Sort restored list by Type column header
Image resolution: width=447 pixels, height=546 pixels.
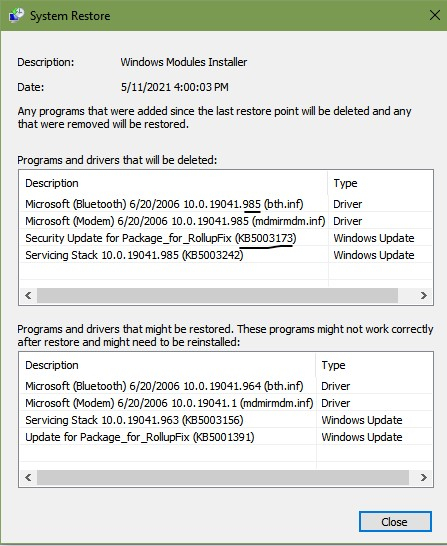(374, 365)
